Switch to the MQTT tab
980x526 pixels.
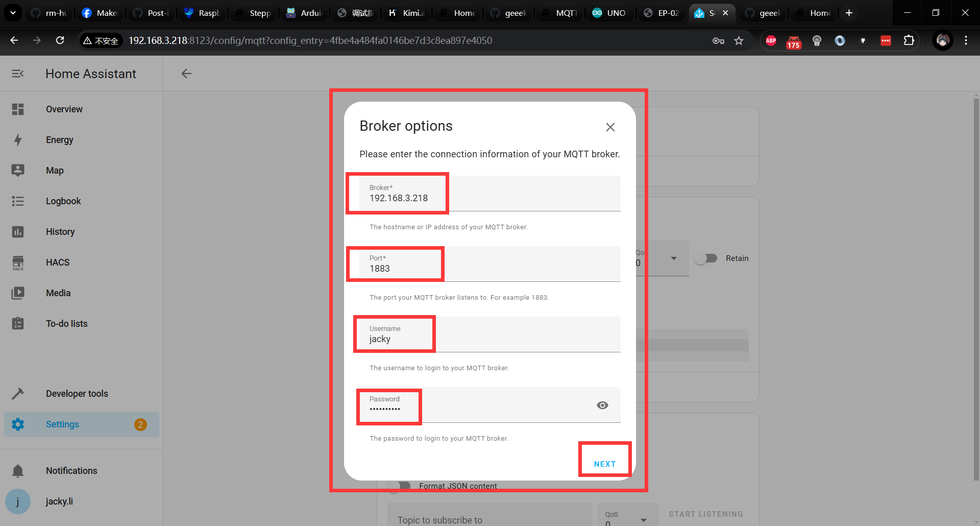[560, 13]
